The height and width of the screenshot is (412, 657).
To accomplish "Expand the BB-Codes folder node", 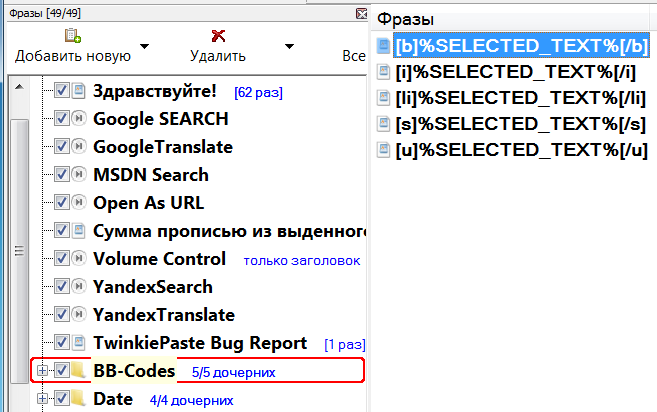I will point(42,371).
